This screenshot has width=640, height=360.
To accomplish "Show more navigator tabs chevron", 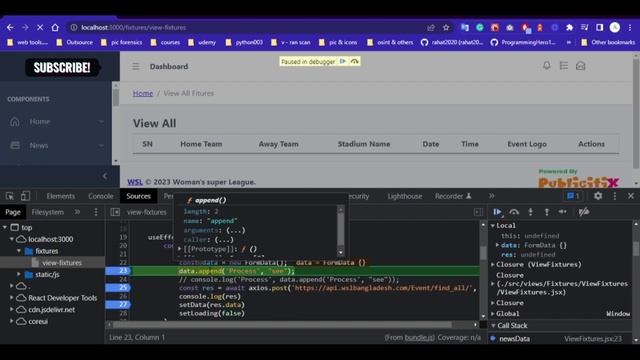I will pos(77,212).
